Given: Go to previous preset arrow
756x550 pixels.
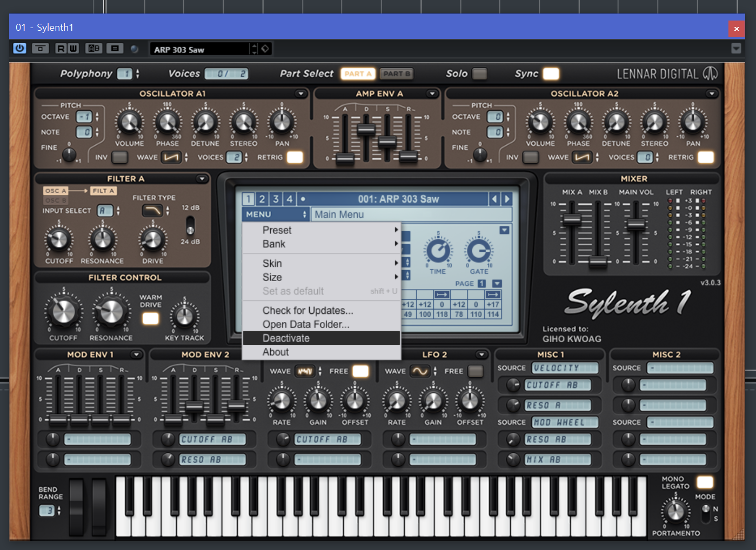Looking at the screenshot, I should click(x=494, y=199).
